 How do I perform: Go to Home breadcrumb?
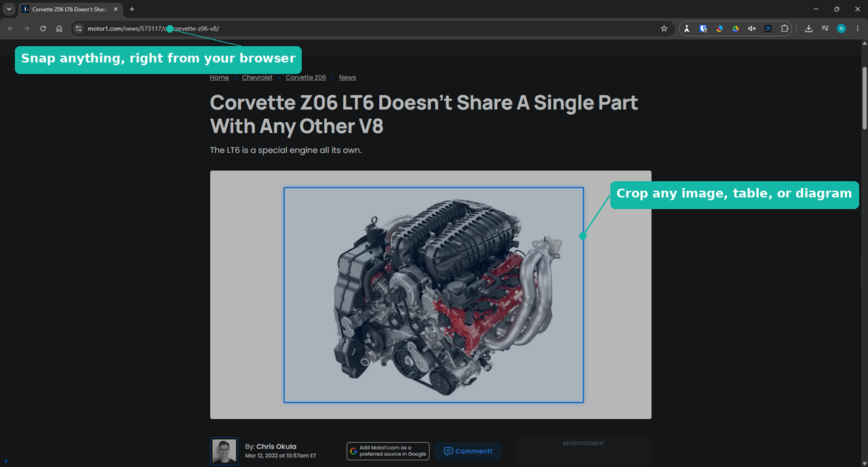click(x=219, y=77)
